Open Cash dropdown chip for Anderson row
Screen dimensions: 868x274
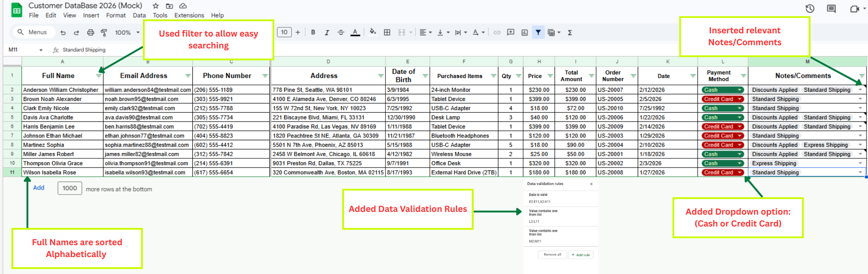(723, 90)
